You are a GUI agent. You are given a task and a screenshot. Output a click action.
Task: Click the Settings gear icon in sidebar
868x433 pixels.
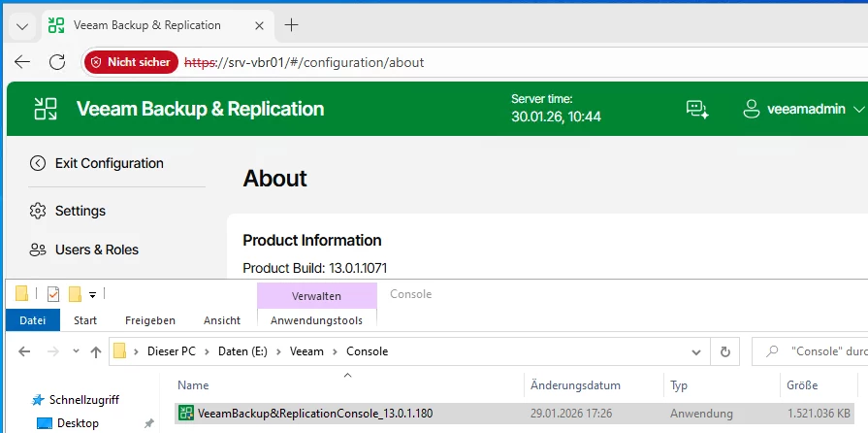(38, 211)
